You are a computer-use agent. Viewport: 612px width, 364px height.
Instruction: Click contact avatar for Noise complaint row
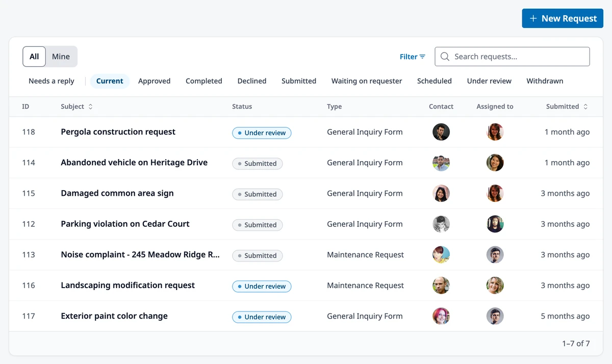click(x=441, y=254)
